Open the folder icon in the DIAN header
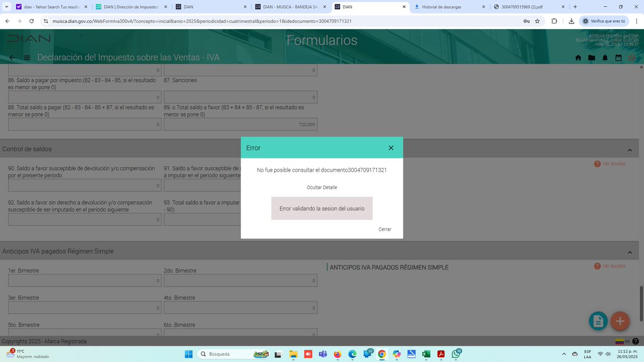Screen dimensions: 644x362 pos(591,58)
